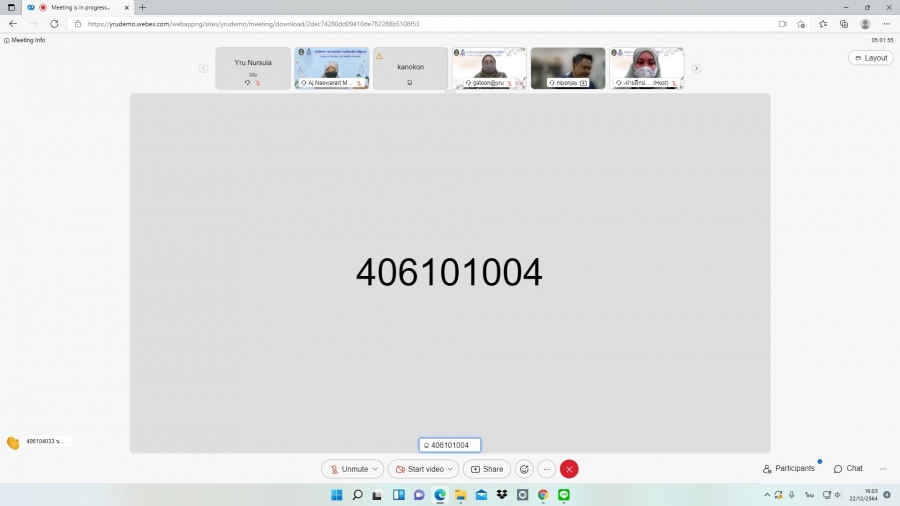Viewport: 900px width, 506px height.
Task: Click the Meeting Info icon
Action: tap(7, 40)
